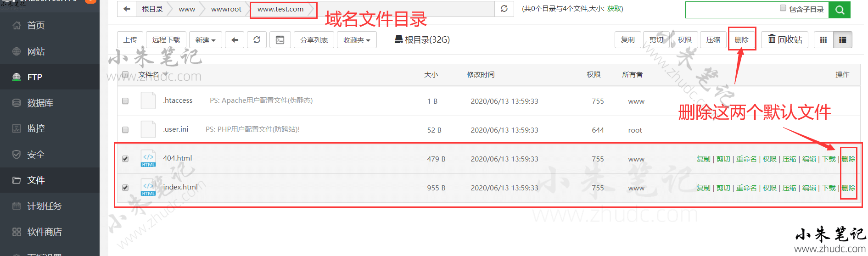
Task: Click the back arrow in path bar
Action: coord(127,9)
